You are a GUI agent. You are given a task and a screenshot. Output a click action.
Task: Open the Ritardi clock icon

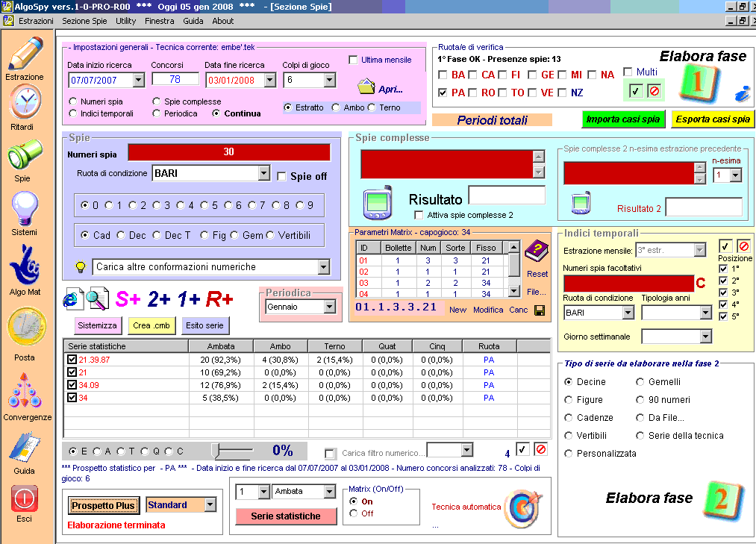[x=25, y=102]
